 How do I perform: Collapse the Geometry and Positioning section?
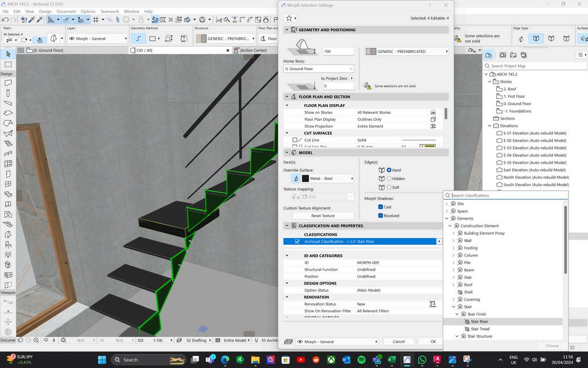point(287,30)
